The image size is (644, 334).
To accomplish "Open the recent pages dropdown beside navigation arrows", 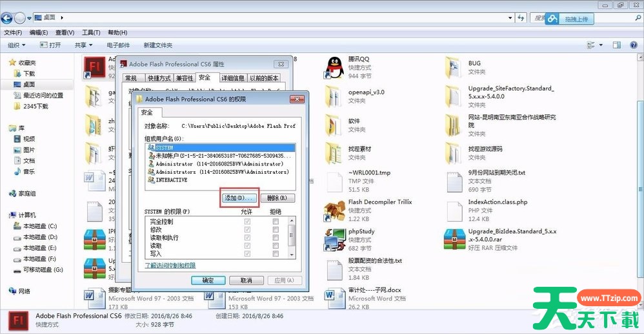I will click(29, 18).
